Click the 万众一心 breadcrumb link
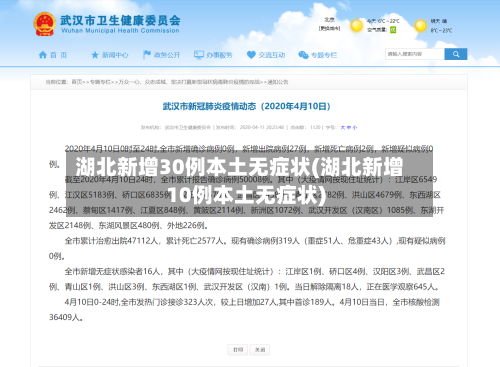The image size is (500, 367). (x=189, y=82)
